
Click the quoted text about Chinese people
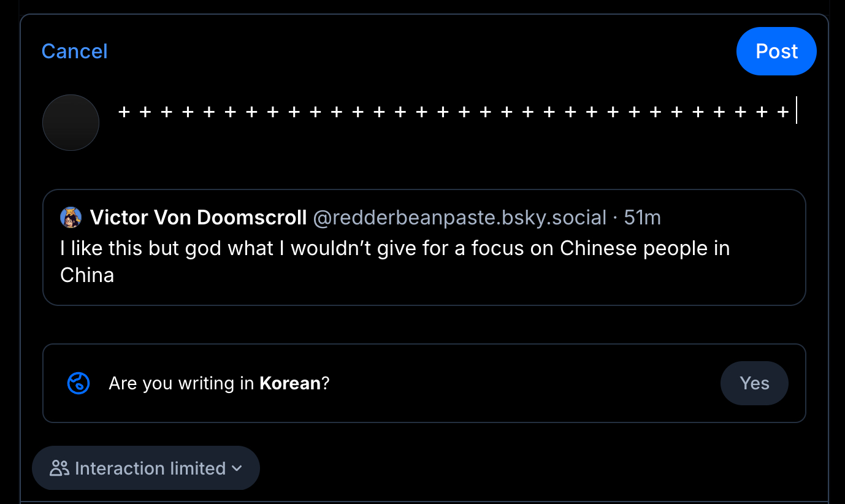[395, 248]
